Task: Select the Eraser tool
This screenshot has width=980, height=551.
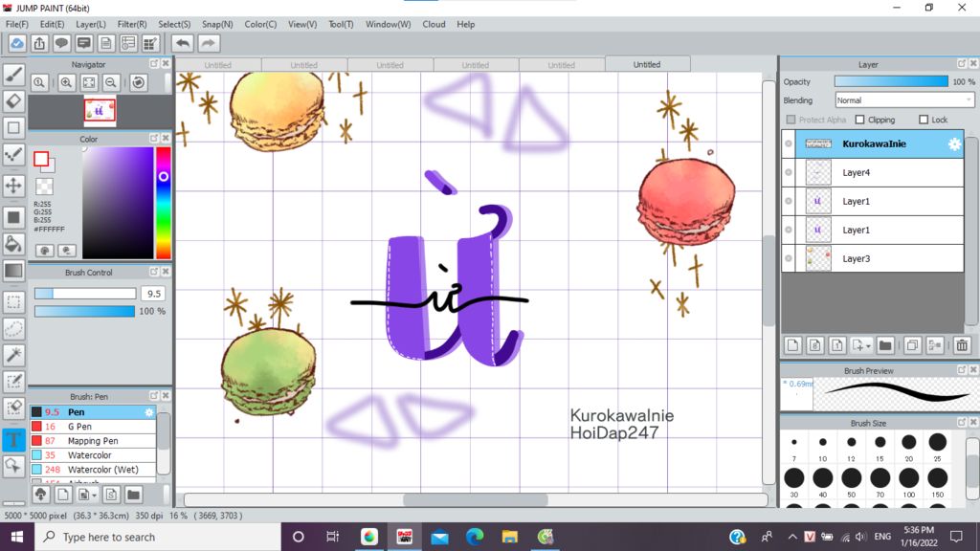Action: 13,100
